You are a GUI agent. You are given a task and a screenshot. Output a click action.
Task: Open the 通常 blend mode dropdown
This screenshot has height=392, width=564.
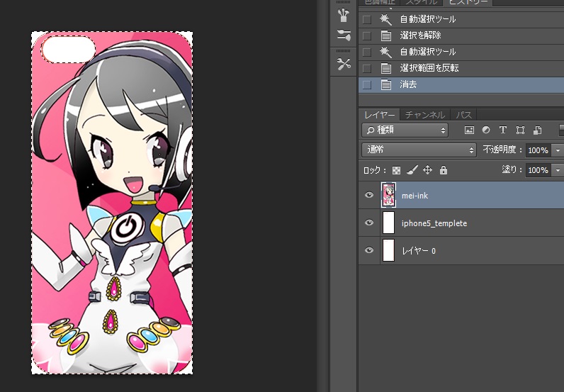419,150
